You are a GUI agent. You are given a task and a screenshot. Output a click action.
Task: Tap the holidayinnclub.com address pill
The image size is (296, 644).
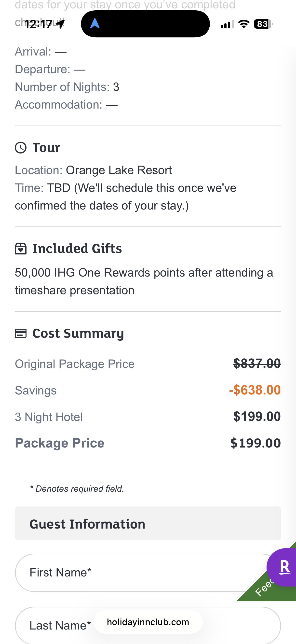coord(148,622)
